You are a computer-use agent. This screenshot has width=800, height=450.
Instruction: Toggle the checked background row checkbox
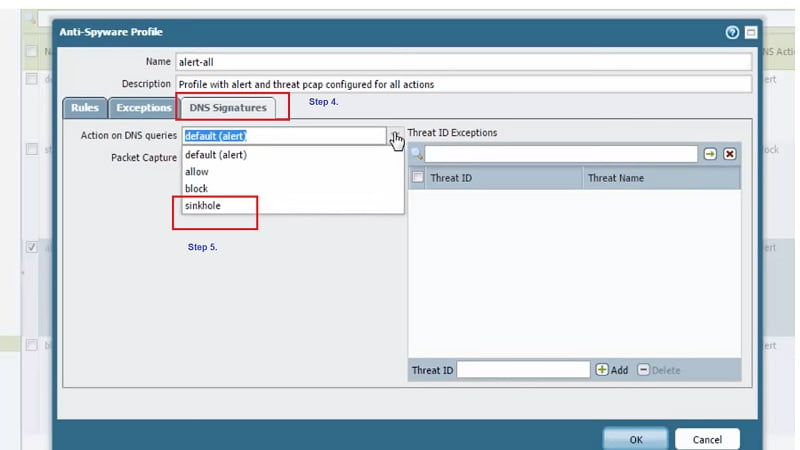click(x=32, y=247)
